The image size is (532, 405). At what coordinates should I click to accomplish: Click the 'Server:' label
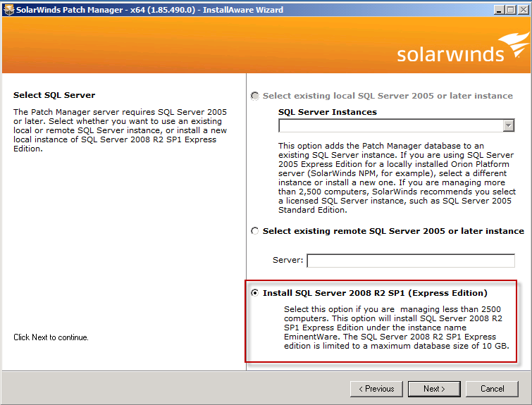coord(287,260)
